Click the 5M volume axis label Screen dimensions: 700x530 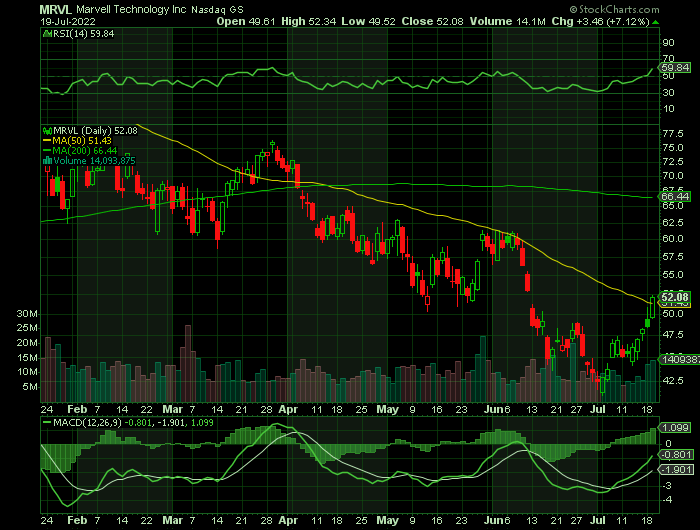30,387
